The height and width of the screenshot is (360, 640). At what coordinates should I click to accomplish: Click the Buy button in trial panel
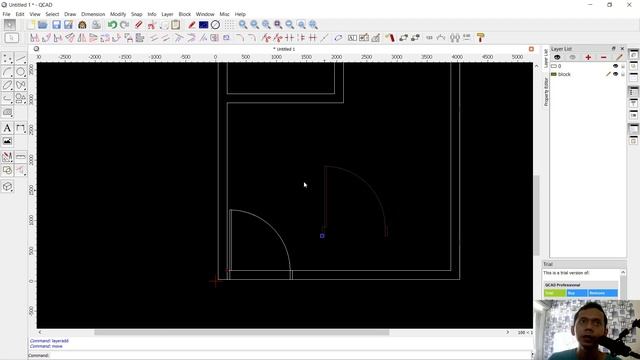point(576,293)
